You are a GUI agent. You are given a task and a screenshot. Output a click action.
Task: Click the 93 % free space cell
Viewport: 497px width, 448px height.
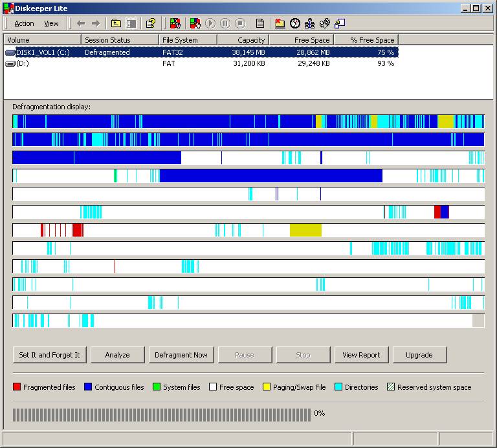tap(386, 63)
